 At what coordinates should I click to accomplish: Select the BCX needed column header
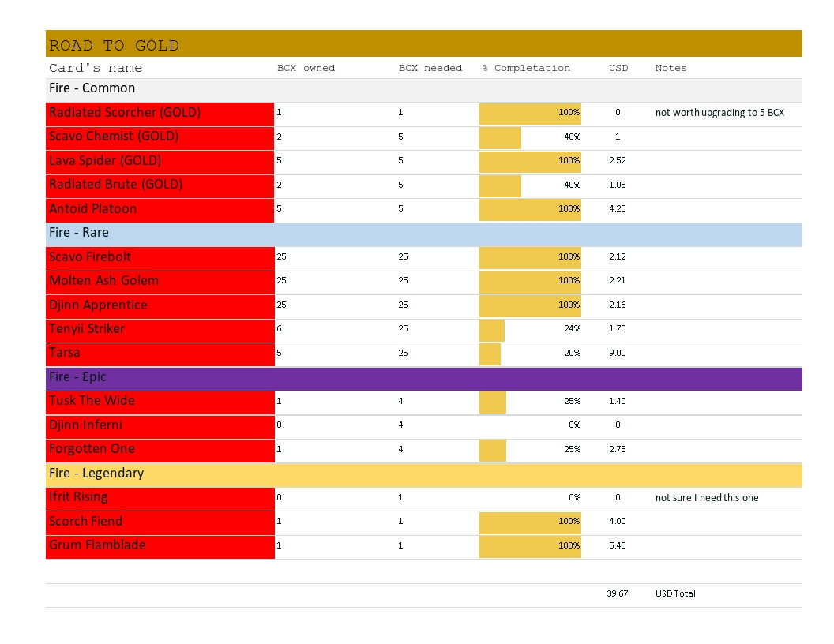(x=430, y=68)
